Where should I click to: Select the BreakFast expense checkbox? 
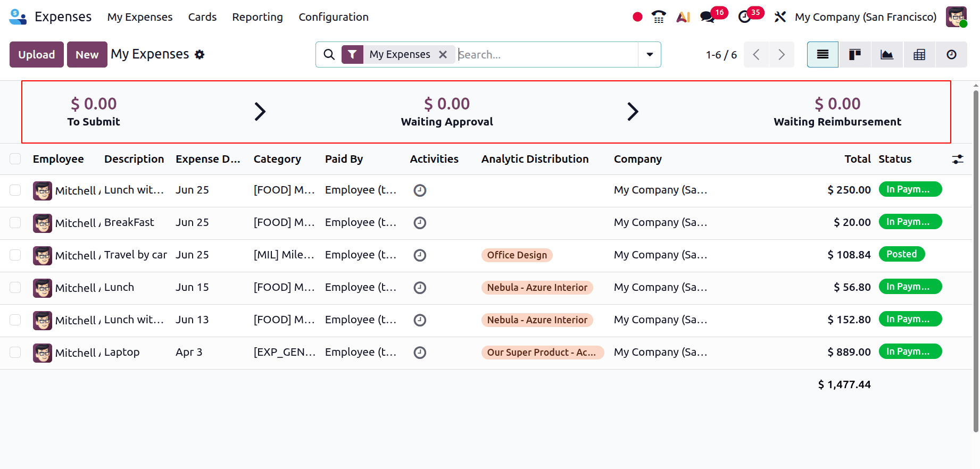coord(15,223)
